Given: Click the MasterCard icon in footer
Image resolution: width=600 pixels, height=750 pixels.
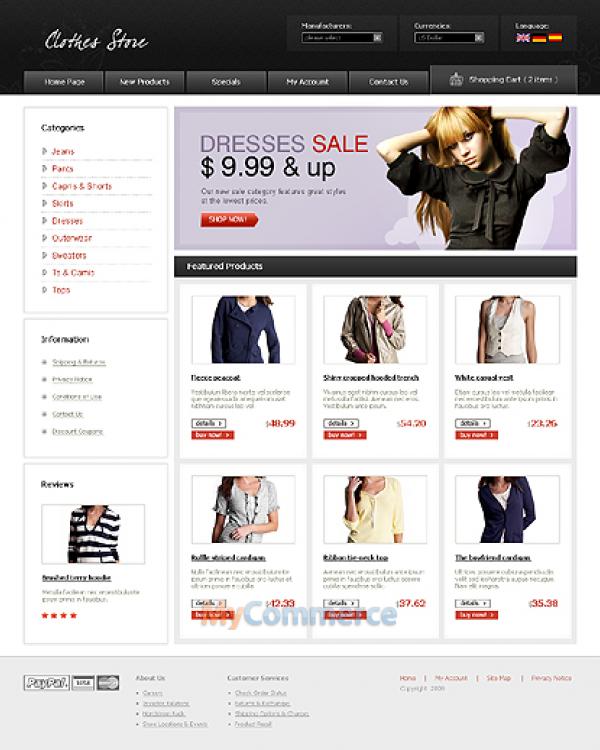Looking at the screenshot, I should 108,682.
